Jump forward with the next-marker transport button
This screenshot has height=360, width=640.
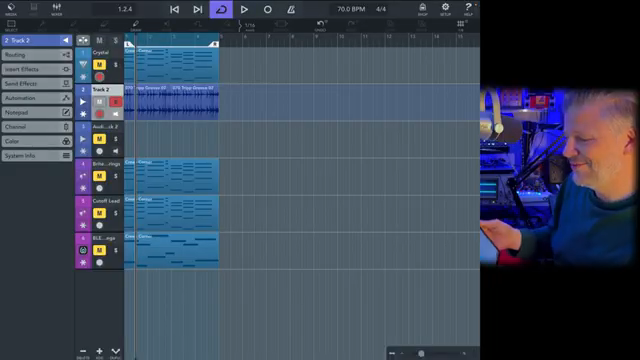[198, 9]
